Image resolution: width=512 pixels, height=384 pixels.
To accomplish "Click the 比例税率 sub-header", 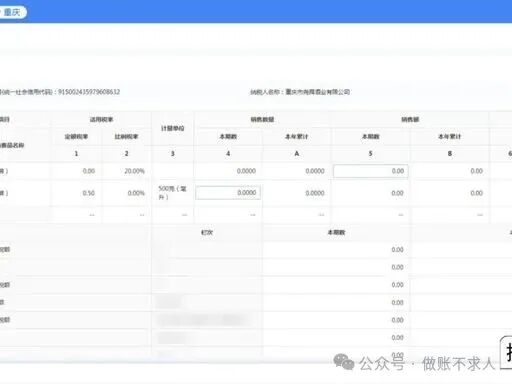I will click(126, 137).
